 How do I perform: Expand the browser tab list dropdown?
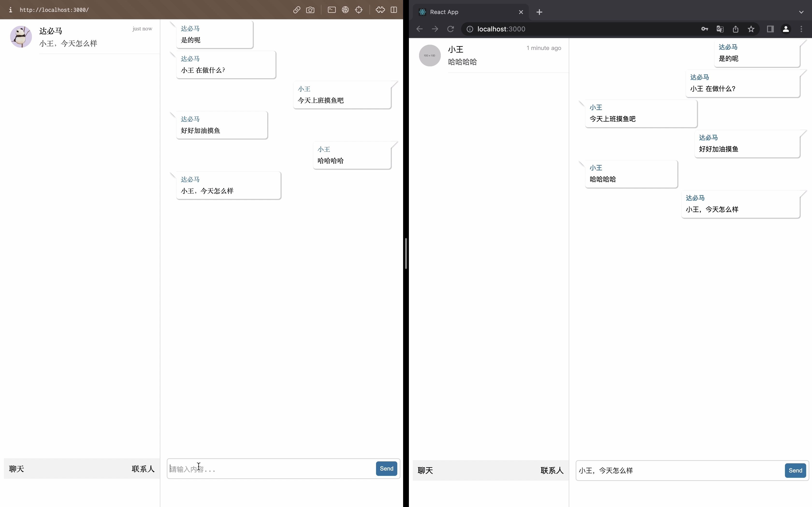(801, 12)
